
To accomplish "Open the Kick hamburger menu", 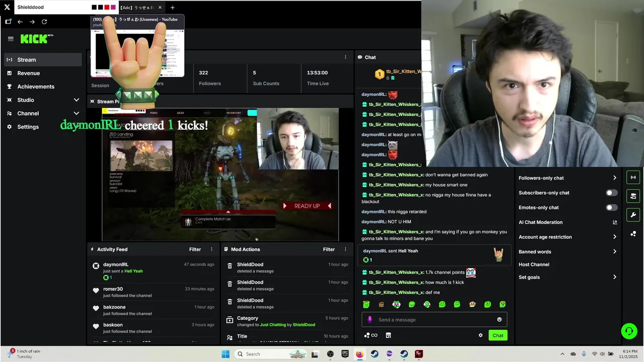I will (11, 39).
